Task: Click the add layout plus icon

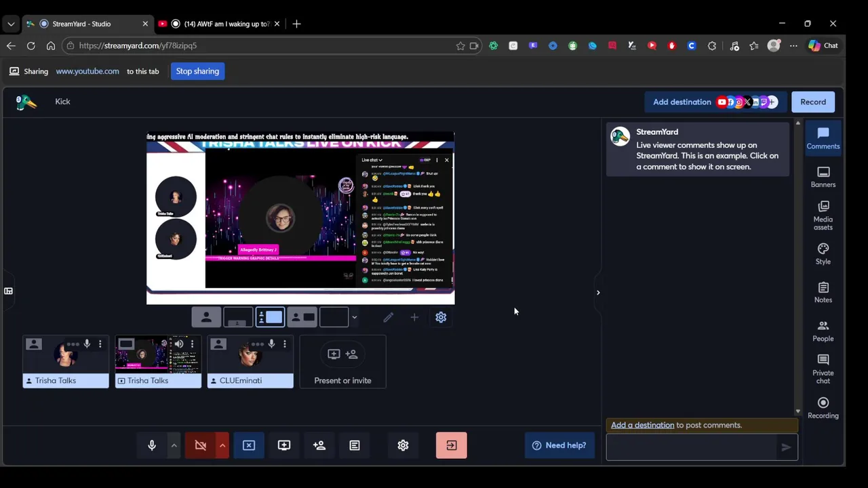Action: pos(414,317)
